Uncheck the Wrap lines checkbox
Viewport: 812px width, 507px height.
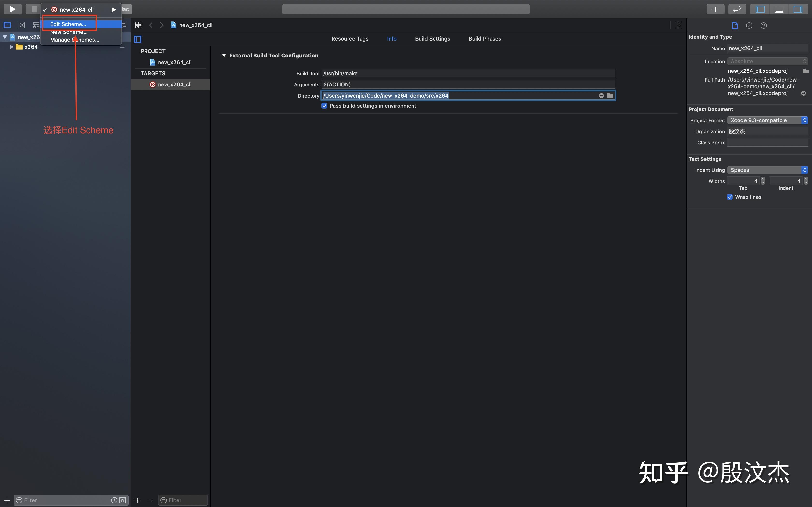729,197
